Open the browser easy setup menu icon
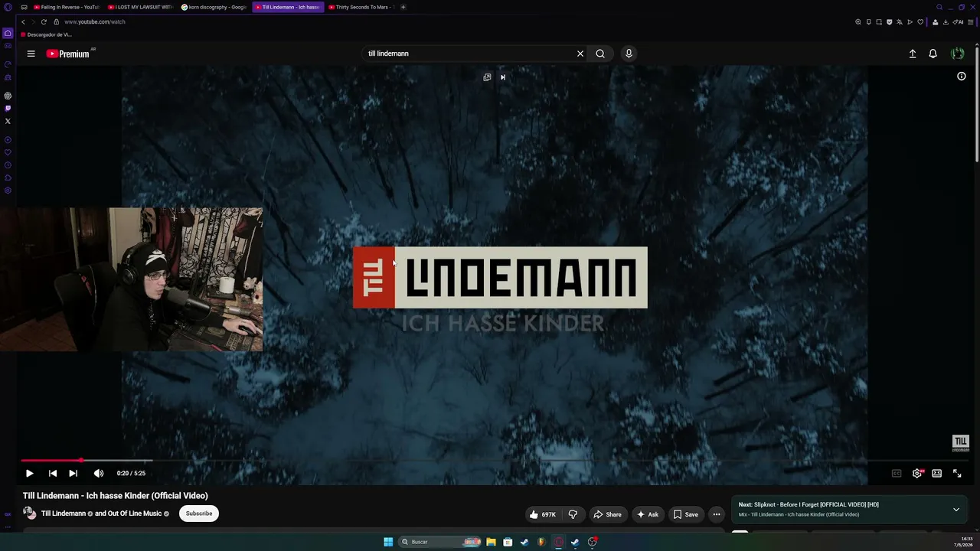 [970, 21]
